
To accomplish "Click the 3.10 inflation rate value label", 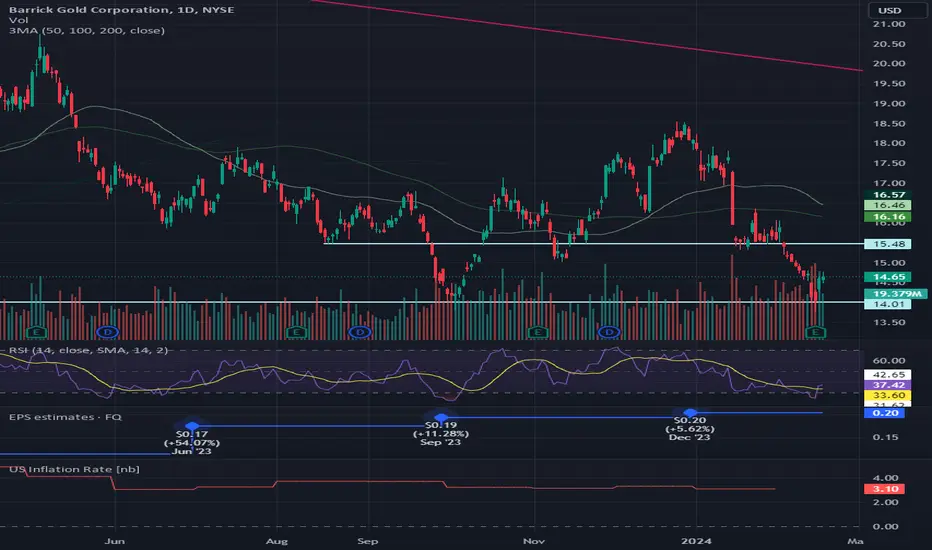I will (x=885, y=489).
